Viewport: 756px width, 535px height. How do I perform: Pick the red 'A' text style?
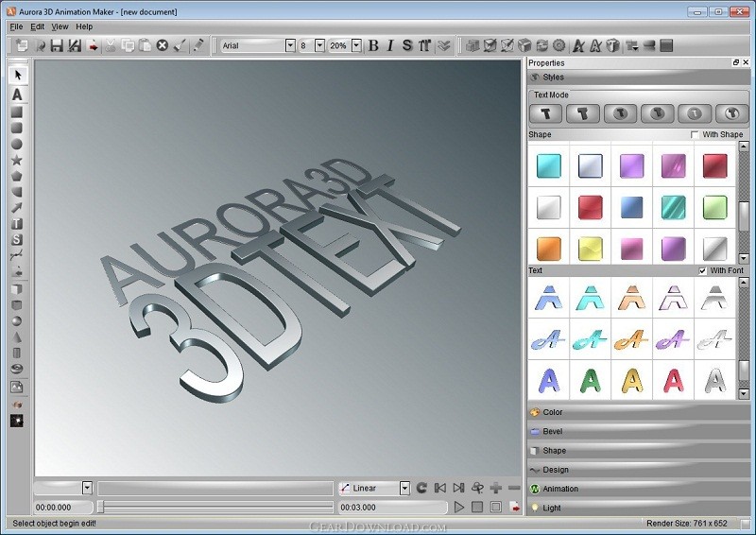673,381
